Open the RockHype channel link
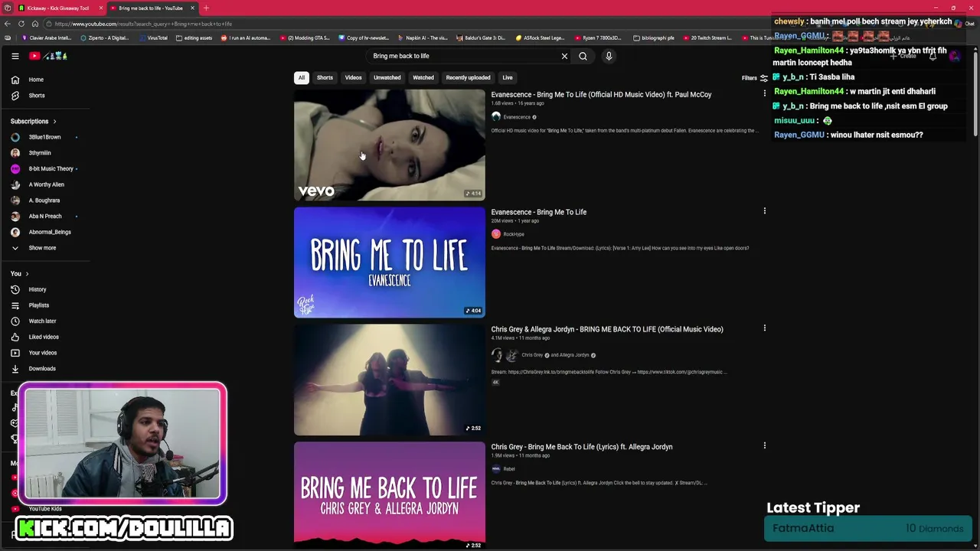Image resolution: width=980 pixels, height=551 pixels. [514, 234]
